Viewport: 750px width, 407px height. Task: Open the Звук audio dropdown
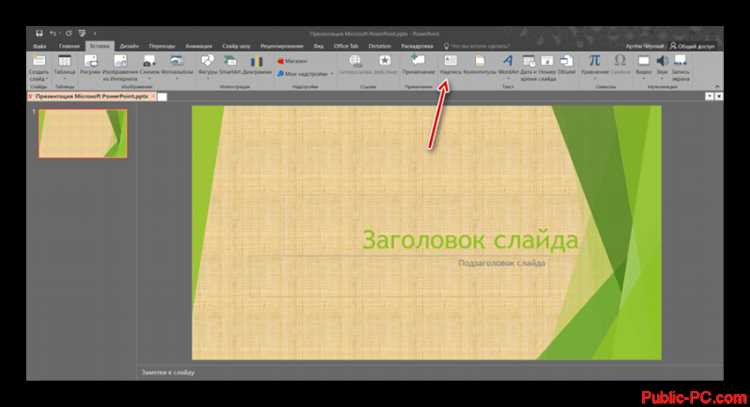[662, 67]
